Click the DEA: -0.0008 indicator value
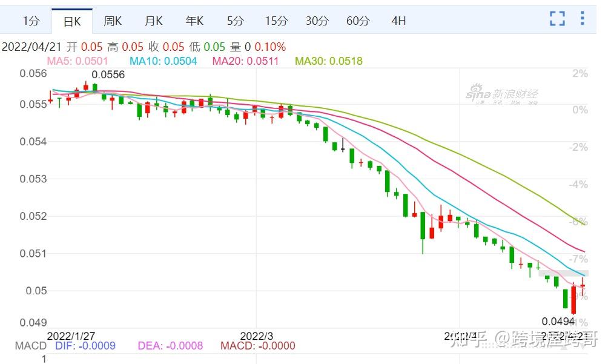 click(x=170, y=346)
